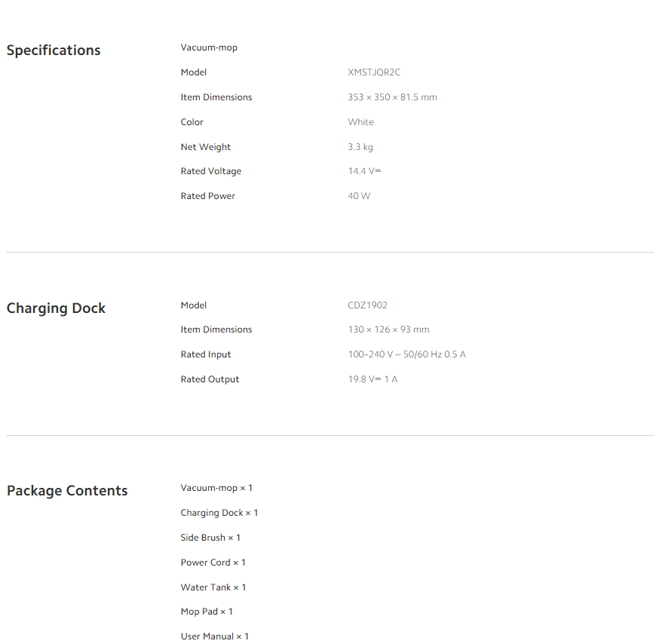Click the charging dock model CDZ1902
Image resolution: width=656 pixels, height=644 pixels.
point(367,305)
